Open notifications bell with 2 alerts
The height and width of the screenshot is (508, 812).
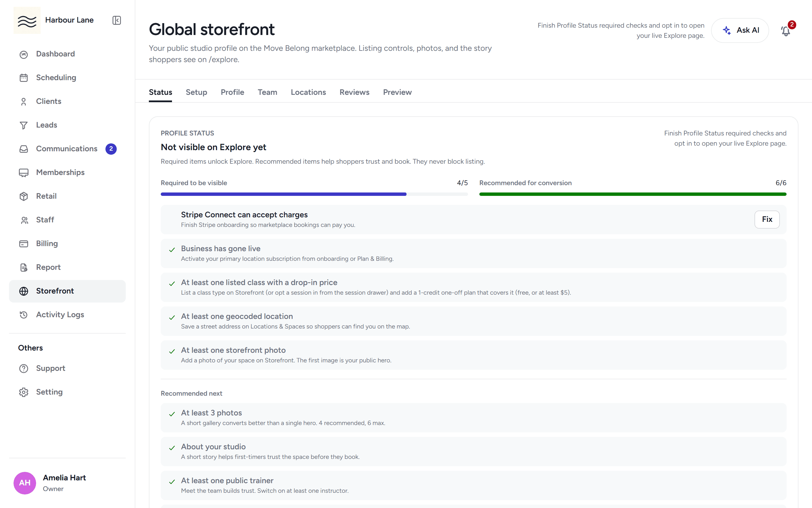(785, 30)
